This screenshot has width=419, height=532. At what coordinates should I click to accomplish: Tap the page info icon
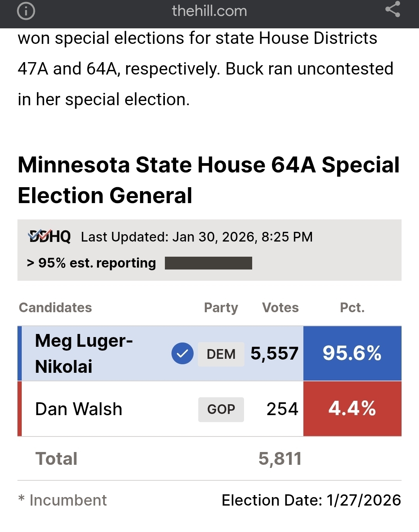[26, 11]
